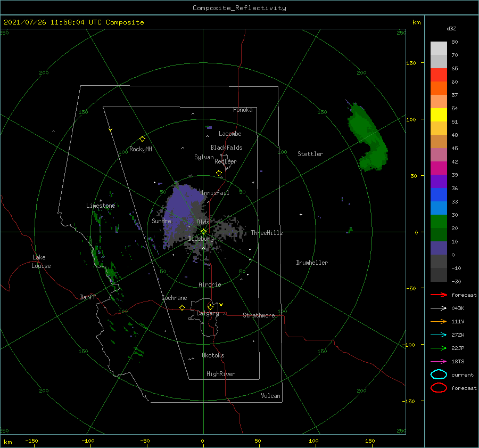Click the green 22JP arrow in legend
The width and height of the screenshot is (479, 448).
(439, 348)
